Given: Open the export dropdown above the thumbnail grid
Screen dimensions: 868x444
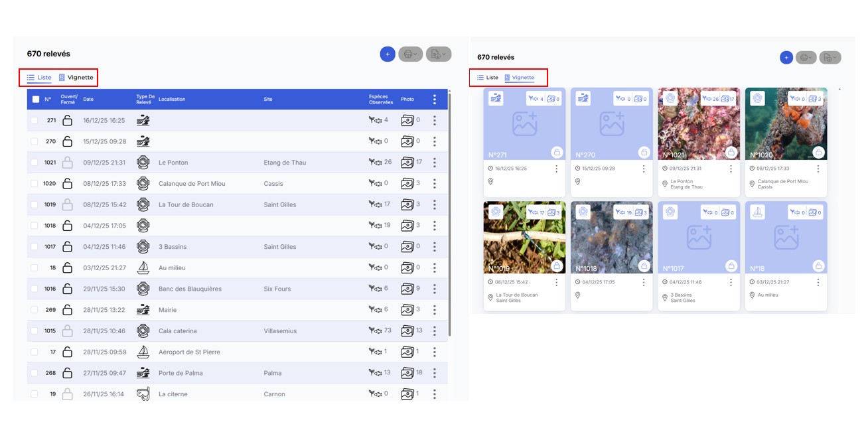Looking at the screenshot, I should [830, 58].
